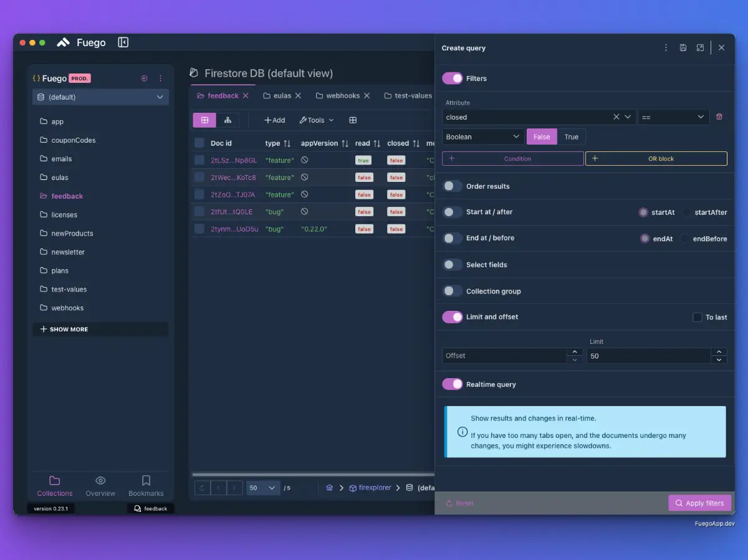Expand the Boolean type dropdown
The height and width of the screenshot is (560, 748).
tap(483, 137)
